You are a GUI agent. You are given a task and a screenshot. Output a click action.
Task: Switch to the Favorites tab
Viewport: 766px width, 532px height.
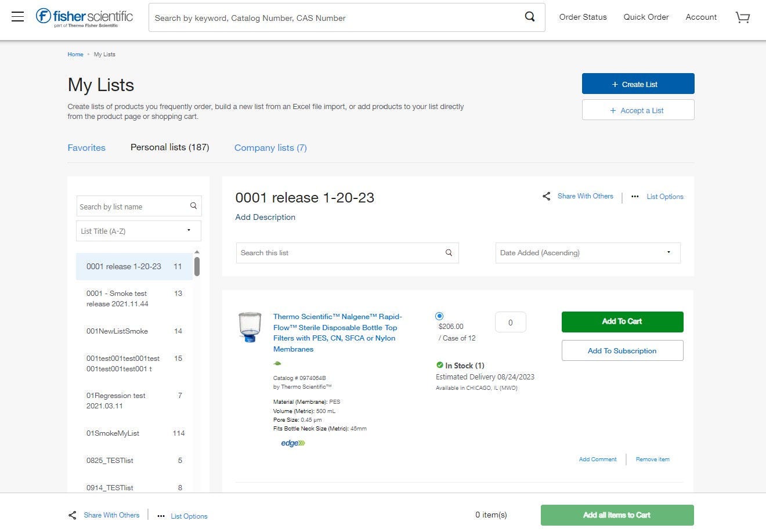[86, 147]
